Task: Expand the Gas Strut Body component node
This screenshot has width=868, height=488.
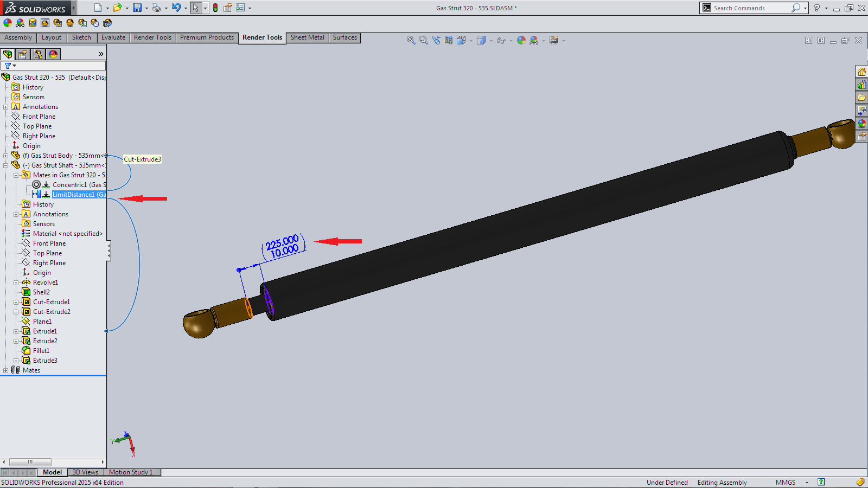Action: click(x=6, y=156)
